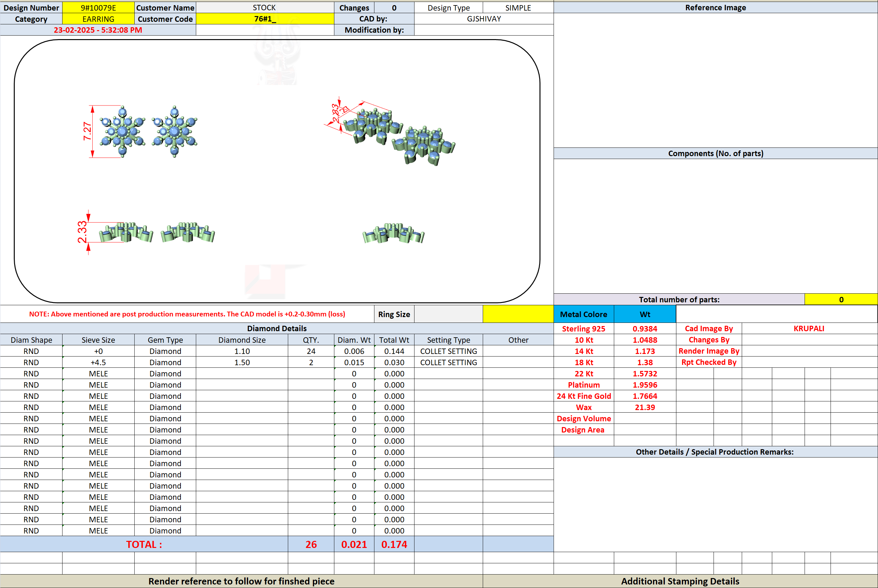This screenshot has width=878, height=588.
Task: Select the Sieve Size +0 cell
Action: [x=98, y=351]
